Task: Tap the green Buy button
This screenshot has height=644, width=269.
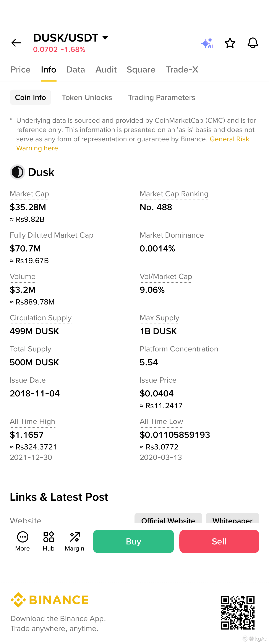Action: (x=133, y=541)
